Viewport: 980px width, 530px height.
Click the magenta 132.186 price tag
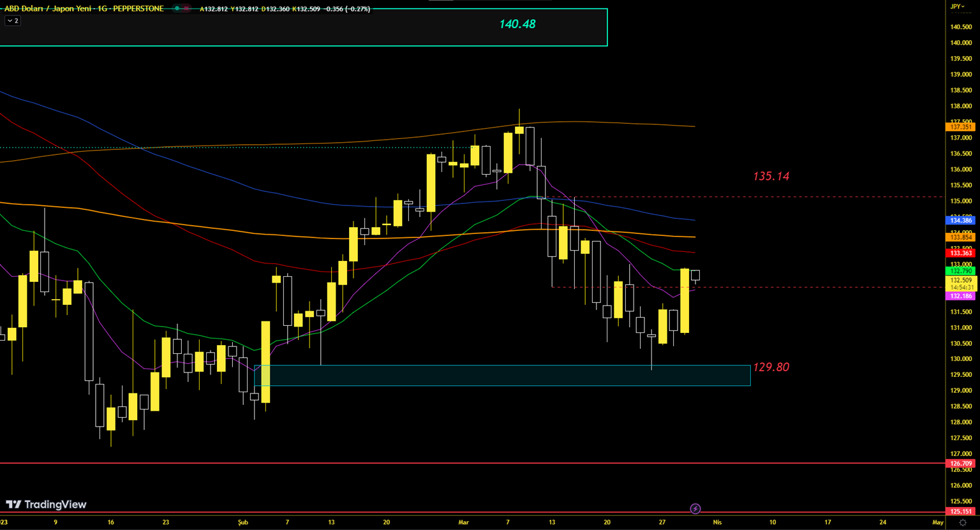point(960,297)
